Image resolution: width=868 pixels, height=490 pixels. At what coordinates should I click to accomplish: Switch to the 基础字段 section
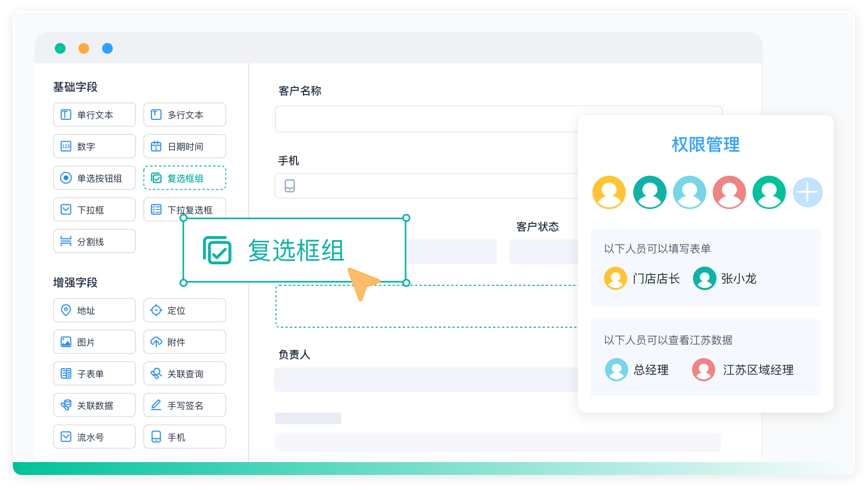coord(75,87)
